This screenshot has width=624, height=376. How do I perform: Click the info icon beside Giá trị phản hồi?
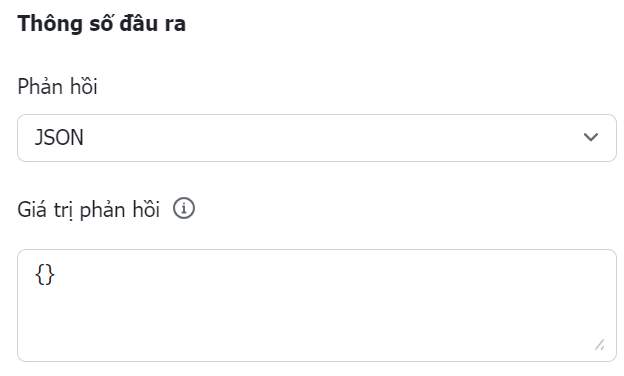tap(184, 208)
